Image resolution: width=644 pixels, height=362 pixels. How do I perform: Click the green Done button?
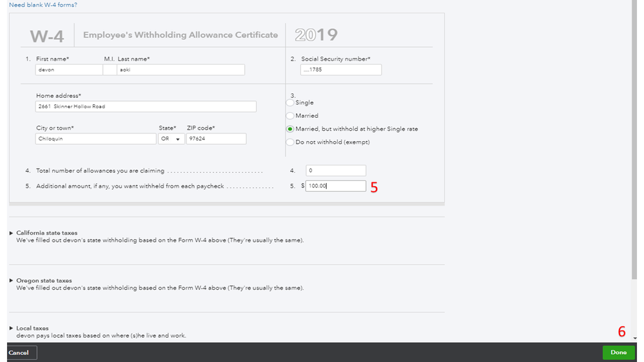618,352
